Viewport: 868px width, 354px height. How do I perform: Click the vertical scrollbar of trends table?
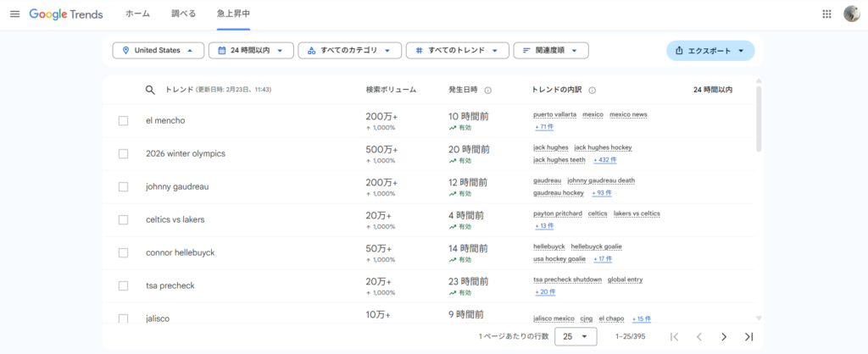(758, 119)
